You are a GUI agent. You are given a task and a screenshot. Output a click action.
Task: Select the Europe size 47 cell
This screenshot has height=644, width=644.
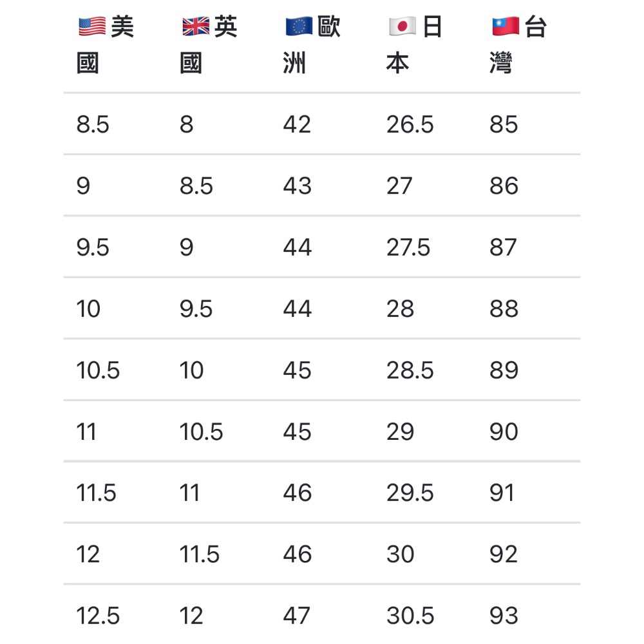297,616
